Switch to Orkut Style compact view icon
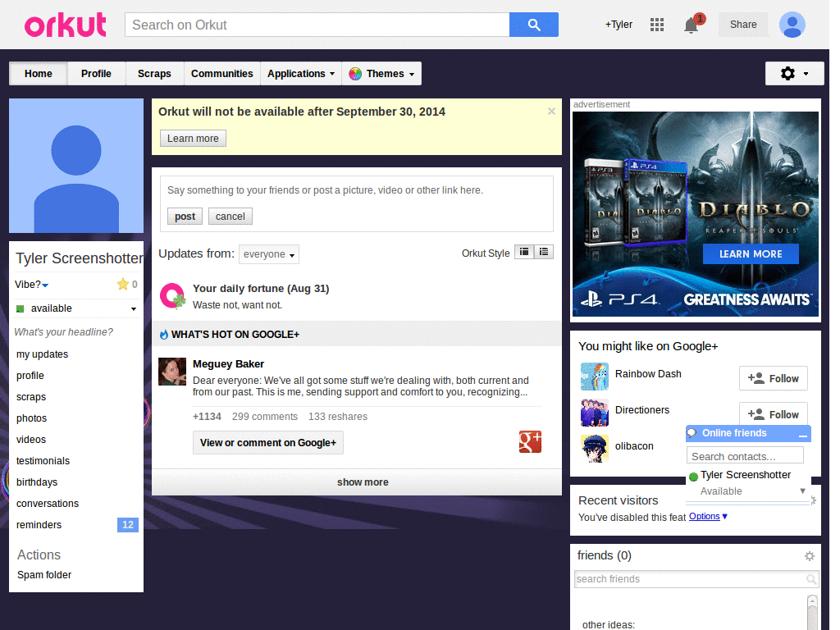The width and height of the screenshot is (840, 630). pyautogui.click(x=524, y=252)
